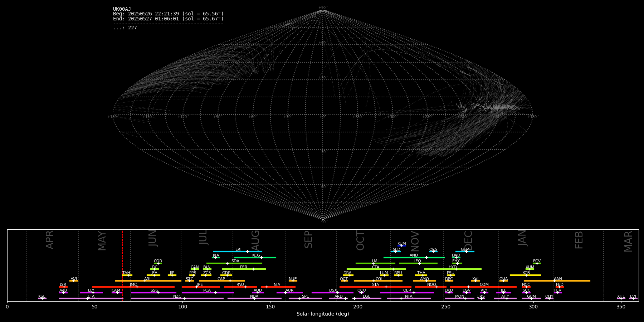The width and height of the screenshot is (644, 322).
Task: Click the +330 longitude label on sky map
Action: point(357,117)
